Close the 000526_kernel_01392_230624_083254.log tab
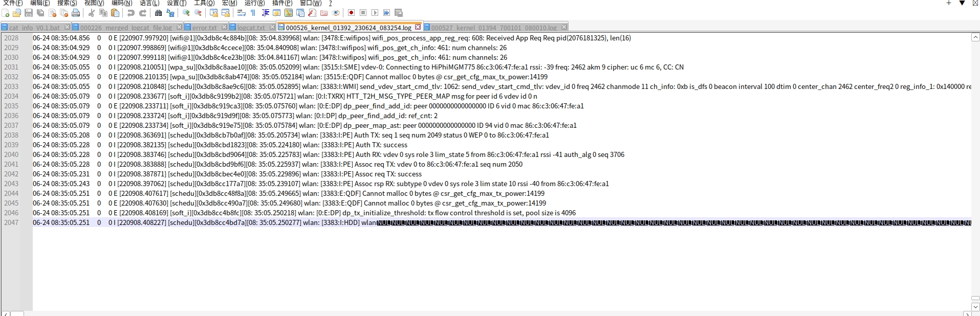The height and width of the screenshot is (316, 980). 418,27
